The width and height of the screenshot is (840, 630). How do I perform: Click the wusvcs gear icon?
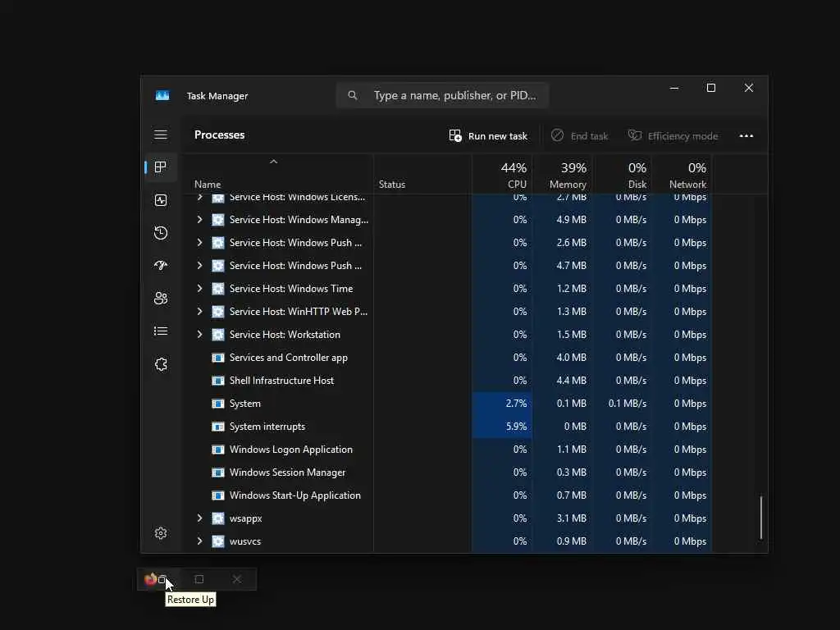218,541
